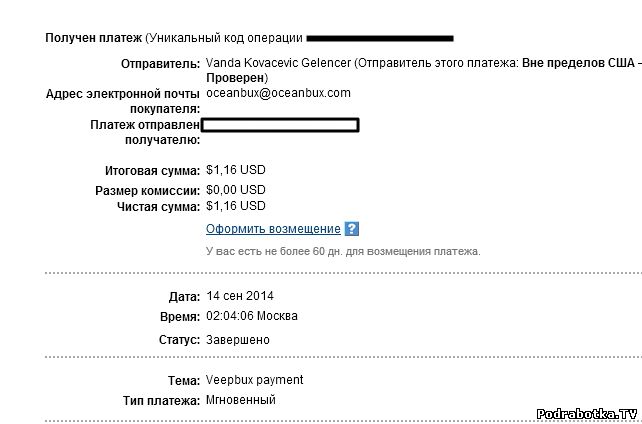
Task: Click the time 02:04:06 Москва
Action: 252,316
